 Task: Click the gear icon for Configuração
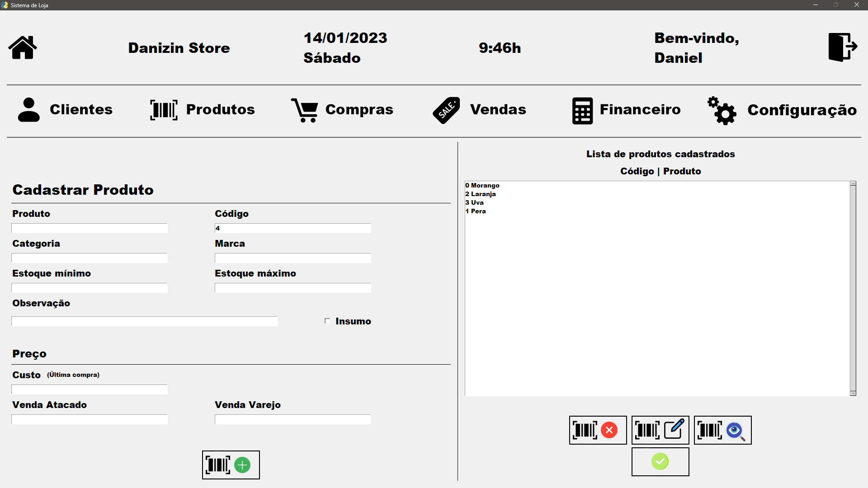(x=722, y=111)
